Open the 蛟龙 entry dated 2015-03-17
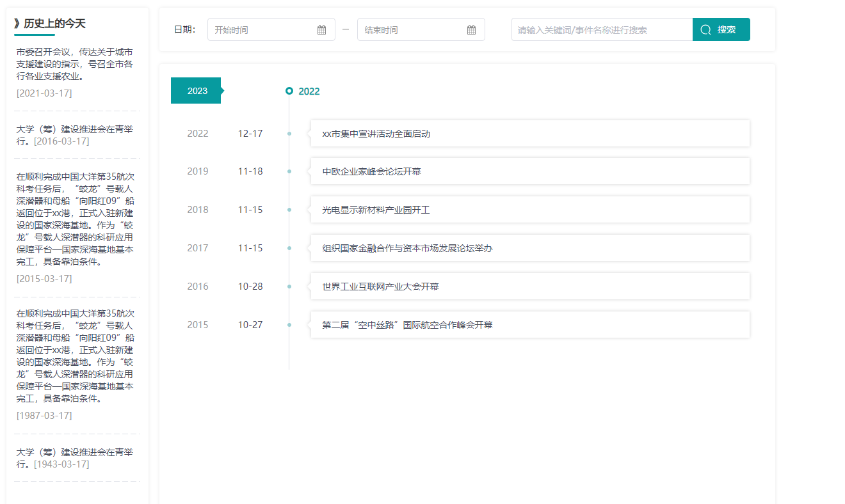Viewport: 845px width, 504px height. click(x=74, y=219)
